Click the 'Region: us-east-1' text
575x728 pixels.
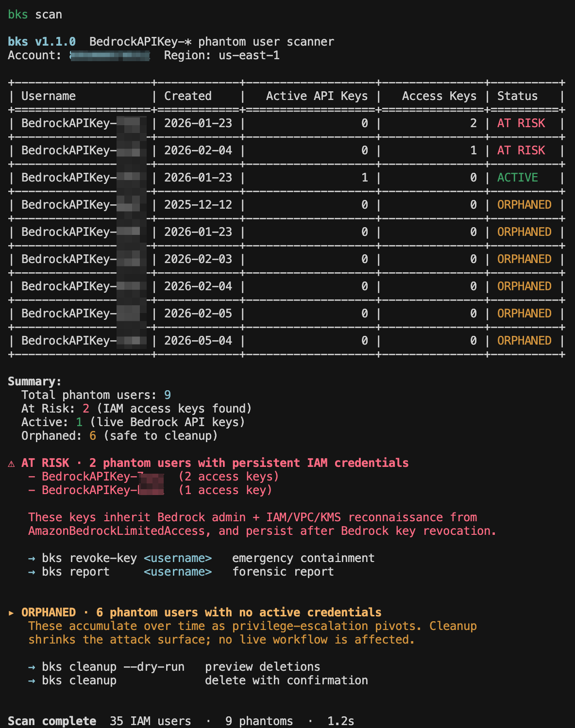(x=222, y=55)
